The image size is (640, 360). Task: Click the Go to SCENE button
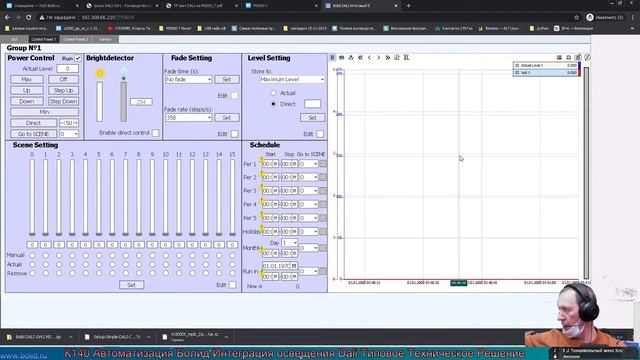(33, 134)
